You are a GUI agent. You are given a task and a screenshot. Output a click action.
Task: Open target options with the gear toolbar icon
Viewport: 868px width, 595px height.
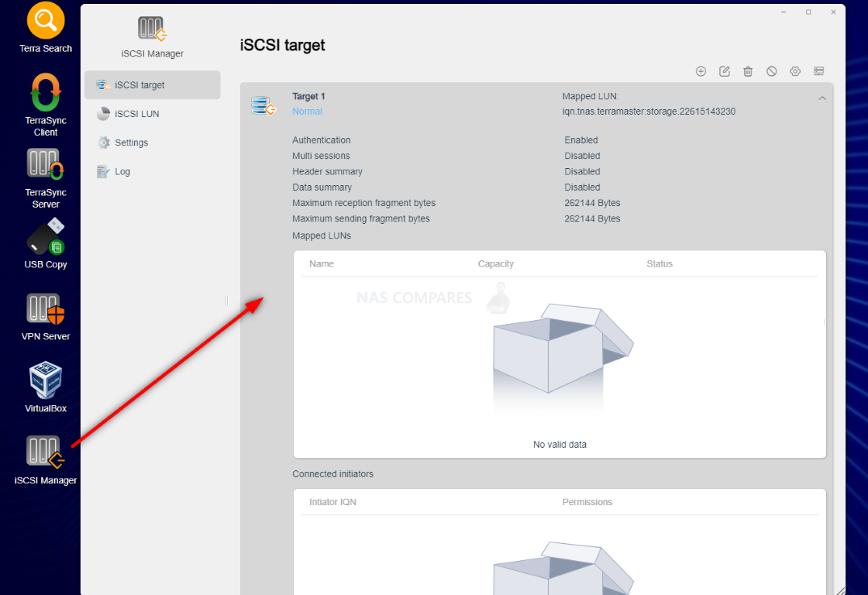click(x=795, y=71)
